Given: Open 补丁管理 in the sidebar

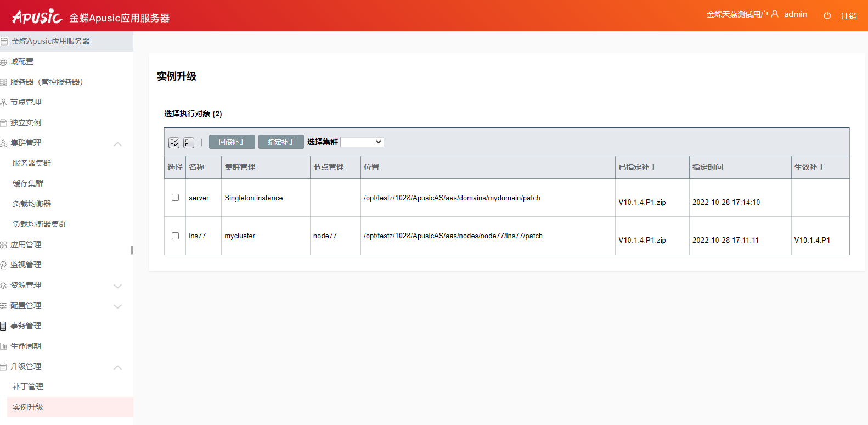Looking at the screenshot, I should 28,387.
